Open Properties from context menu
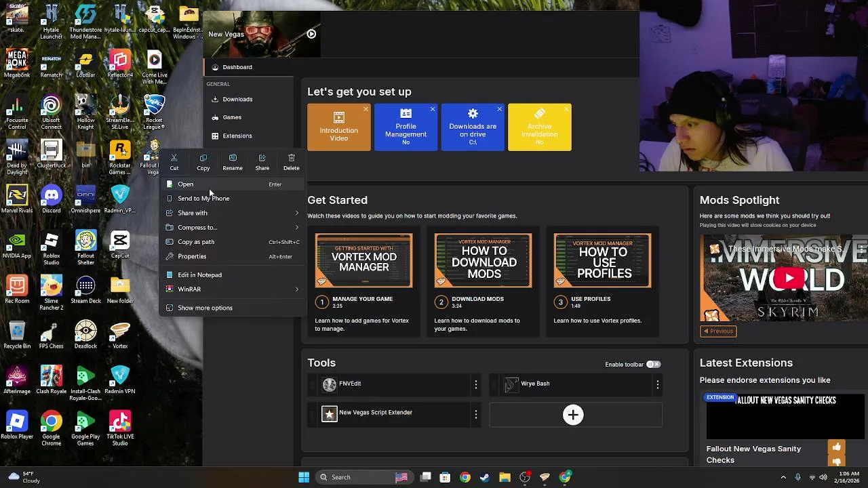 click(x=232, y=256)
